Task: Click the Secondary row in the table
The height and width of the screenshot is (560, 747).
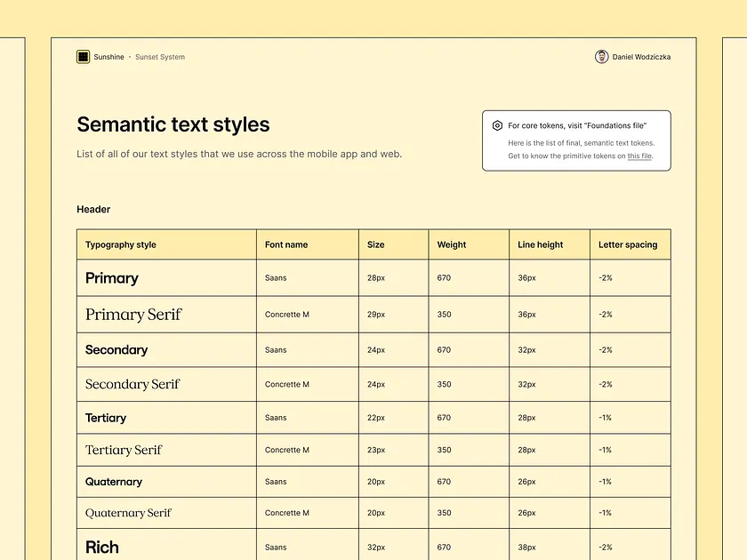Action: point(116,349)
